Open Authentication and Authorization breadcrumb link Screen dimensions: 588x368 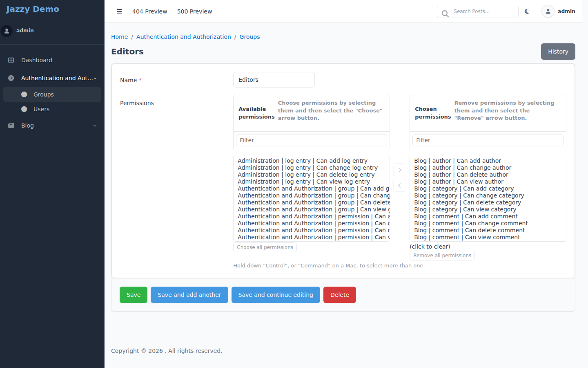point(184,37)
